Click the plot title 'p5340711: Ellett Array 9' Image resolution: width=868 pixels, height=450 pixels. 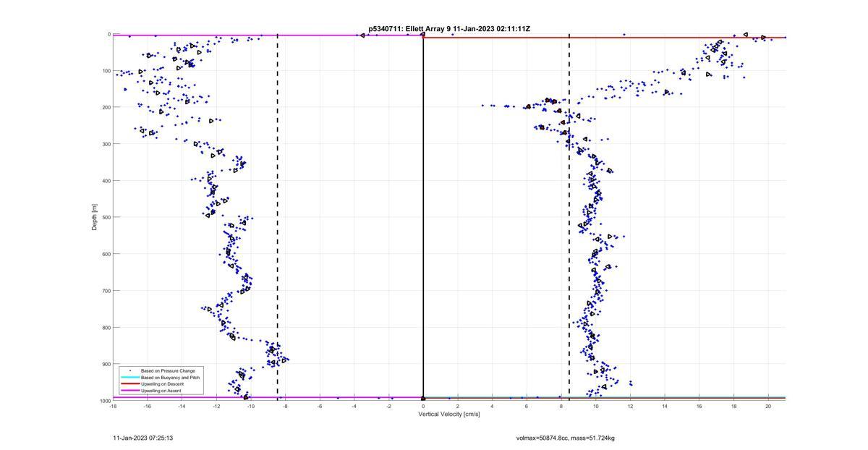[410, 29]
